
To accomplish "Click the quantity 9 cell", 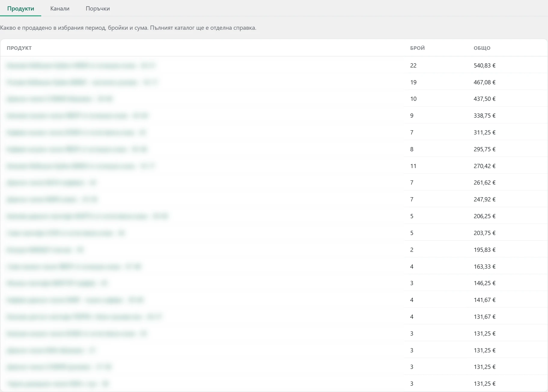I will point(412,116).
